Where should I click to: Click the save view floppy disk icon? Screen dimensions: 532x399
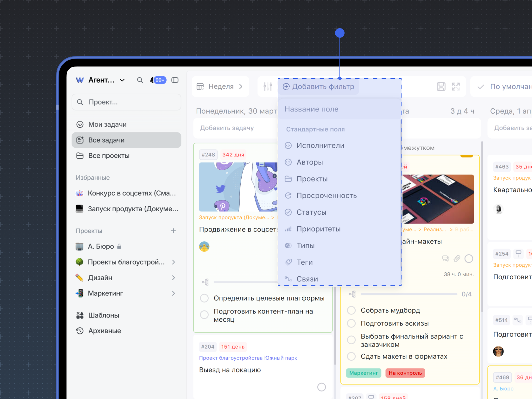(441, 86)
